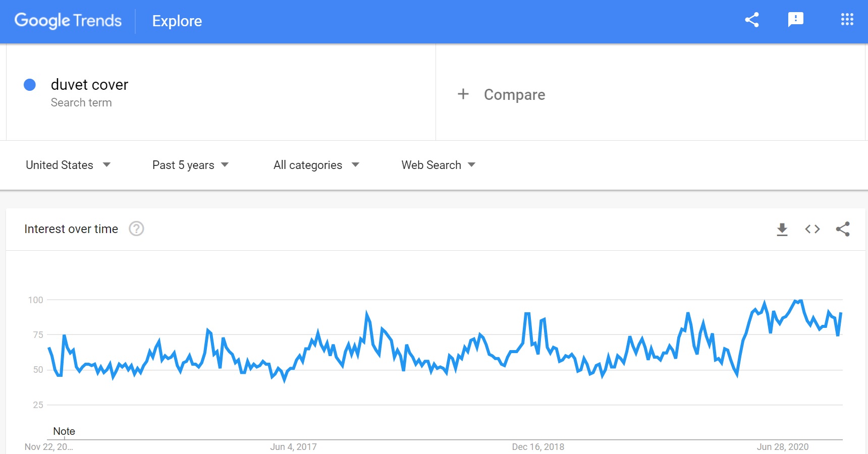Click the Note marker on the timeline
Viewport: 868px width, 454px height.
64,431
